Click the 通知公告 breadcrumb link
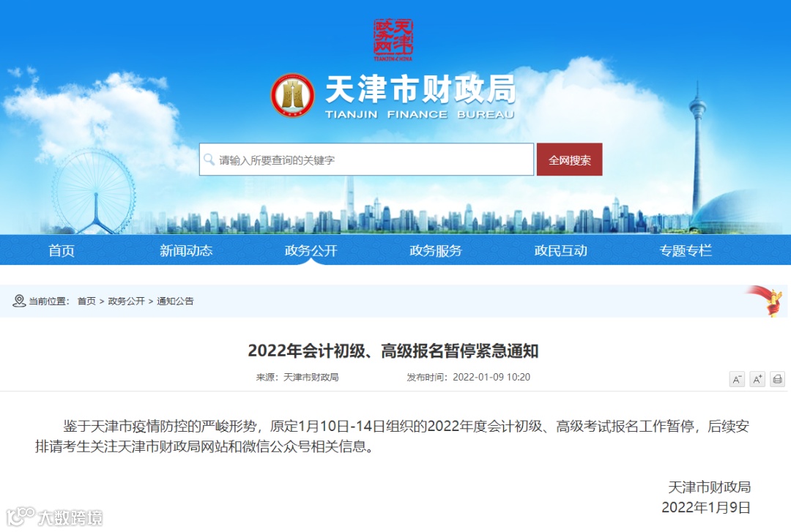Screen dimensions: 791x532 tap(175, 301)
